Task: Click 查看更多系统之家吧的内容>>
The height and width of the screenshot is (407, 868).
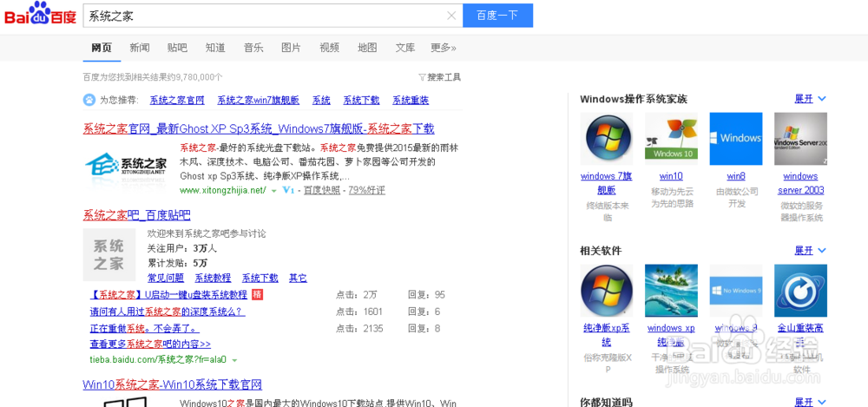Action: click(150, 344)
